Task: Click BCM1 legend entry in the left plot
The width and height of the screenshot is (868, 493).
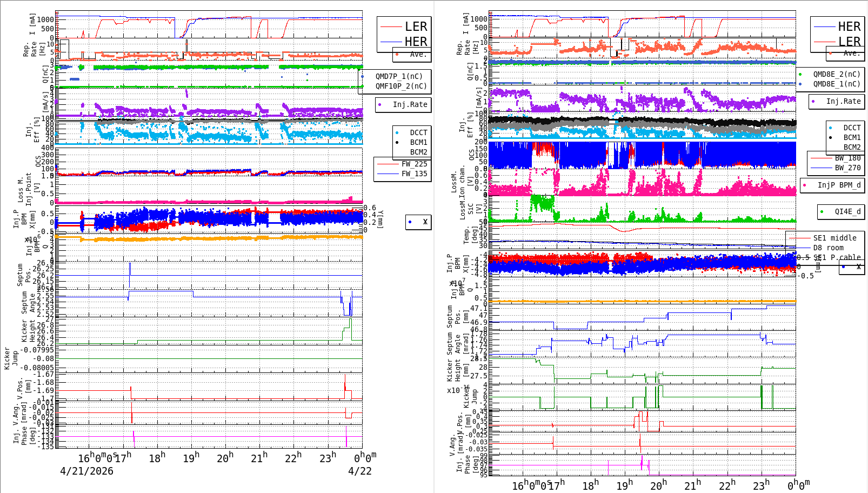Action: tap(418, 142)
